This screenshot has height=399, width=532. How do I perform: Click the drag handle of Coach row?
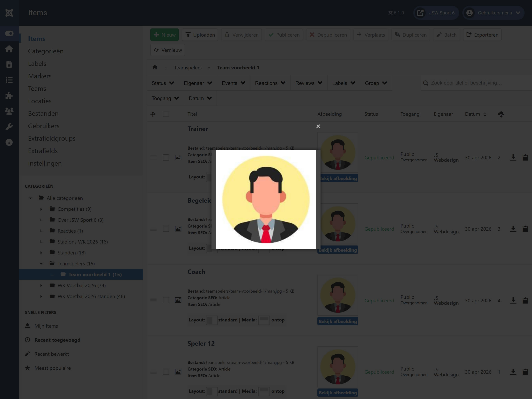click(153, 300)
